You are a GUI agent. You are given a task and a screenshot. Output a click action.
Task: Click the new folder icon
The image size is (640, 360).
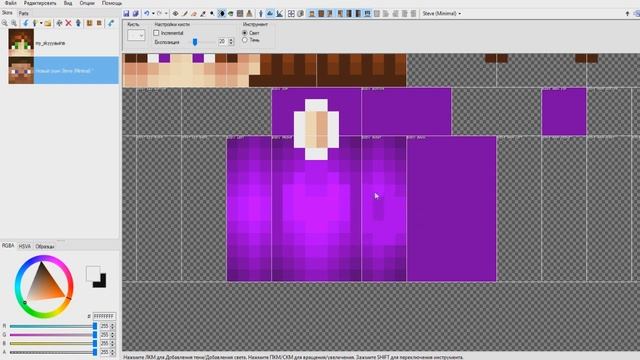pyautogui.click(x=48, y=23)
